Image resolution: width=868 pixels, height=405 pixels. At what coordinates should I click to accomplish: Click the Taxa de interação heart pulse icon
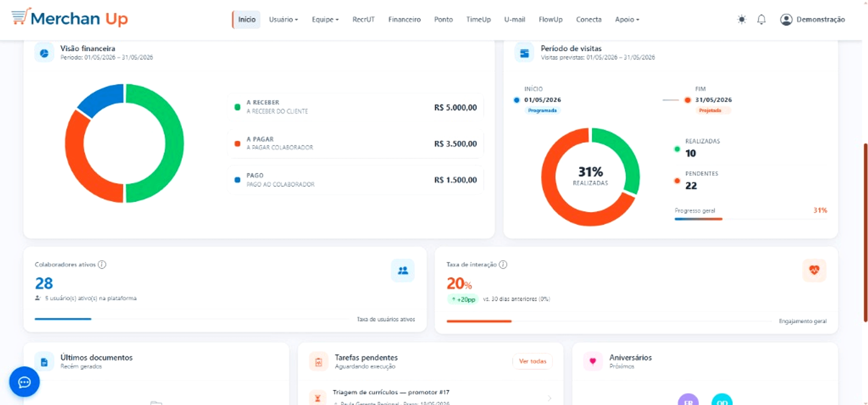814,270
